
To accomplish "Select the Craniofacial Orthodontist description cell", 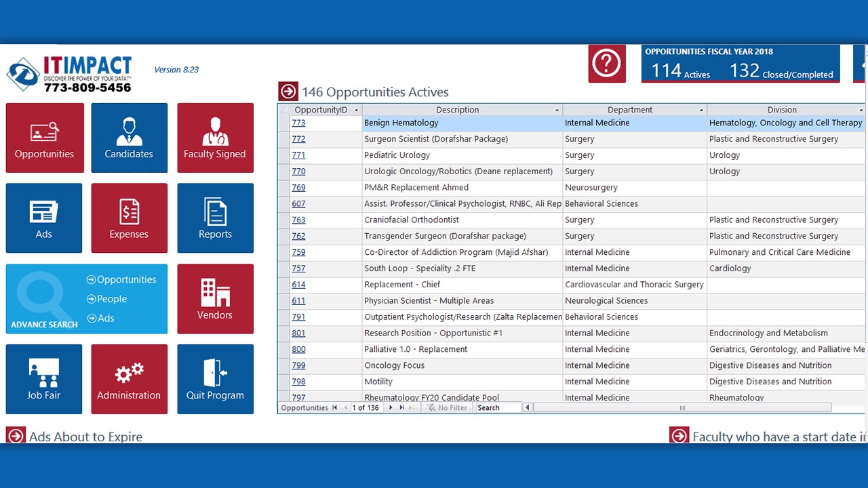I will click(x=462, y=220).
